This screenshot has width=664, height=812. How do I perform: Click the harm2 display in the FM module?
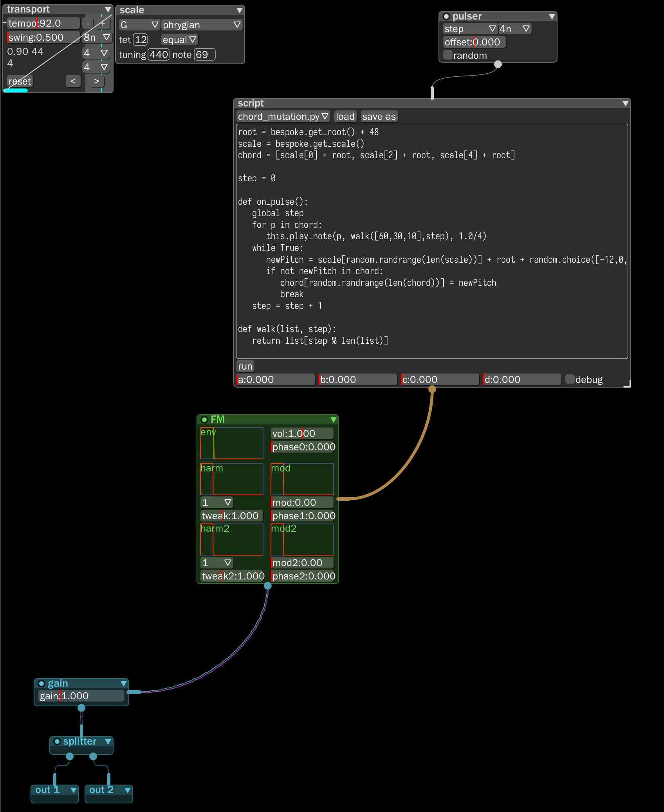click(x=231, y=539)
